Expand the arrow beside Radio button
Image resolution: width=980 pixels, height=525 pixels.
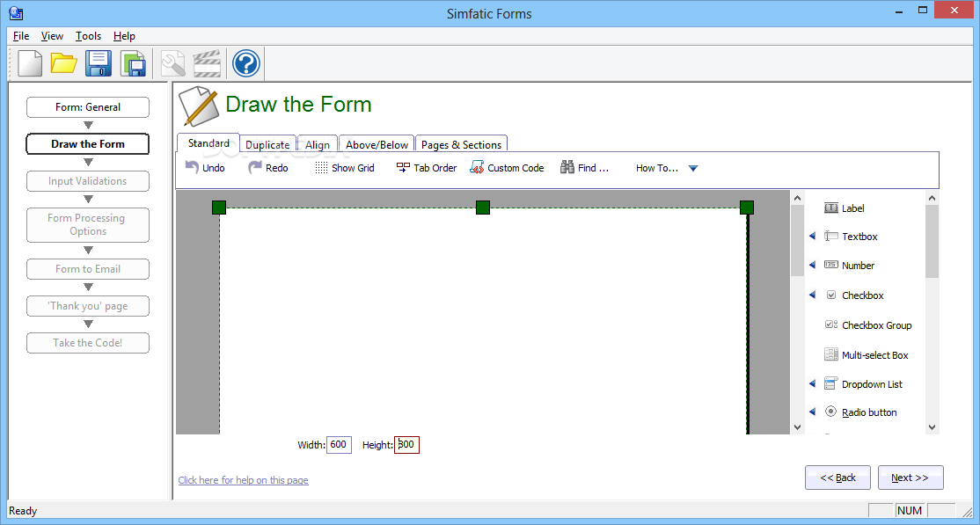(x=813, y=412)
